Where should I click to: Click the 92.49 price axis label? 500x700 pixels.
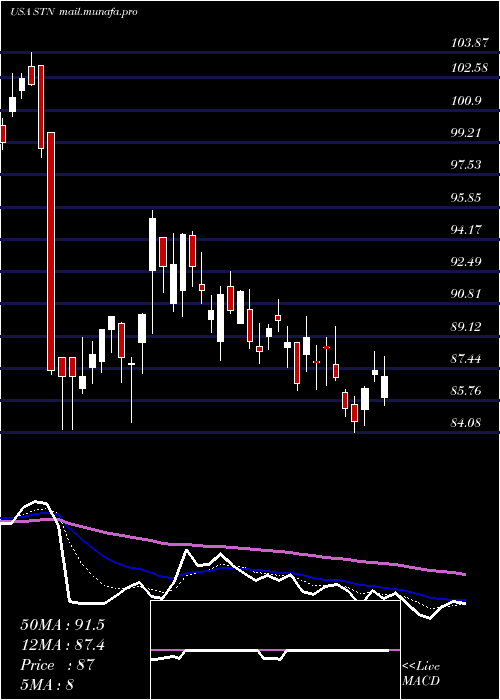tap(466, 262)
